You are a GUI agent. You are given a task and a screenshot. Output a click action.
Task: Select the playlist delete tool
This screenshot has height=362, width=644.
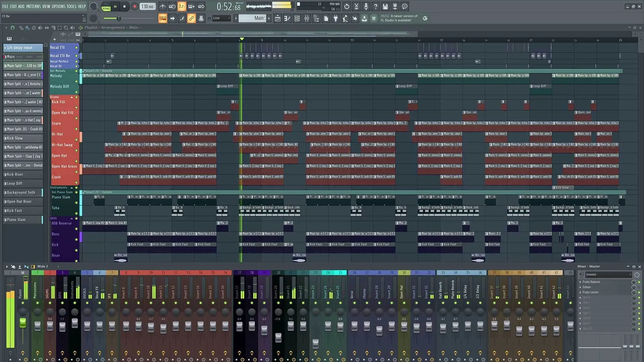(34, 28)
